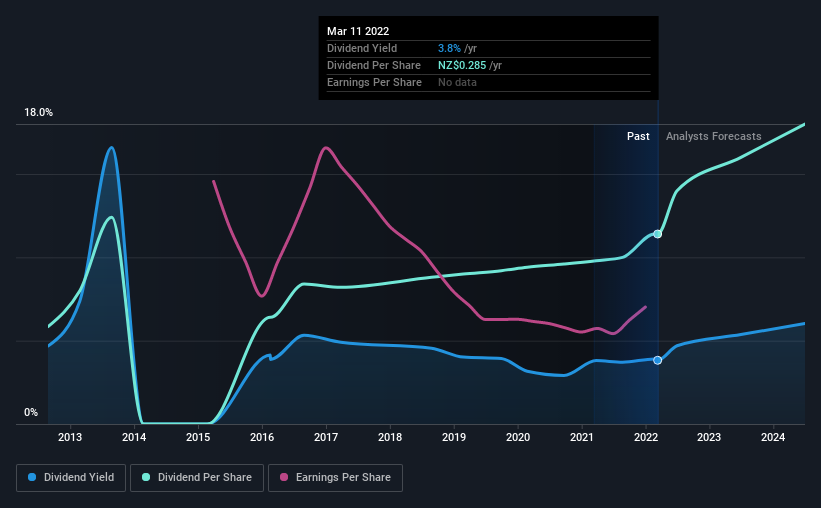
Task: Click the pink Earnings Per Share peak near 2017
Action: coord(326,148)
